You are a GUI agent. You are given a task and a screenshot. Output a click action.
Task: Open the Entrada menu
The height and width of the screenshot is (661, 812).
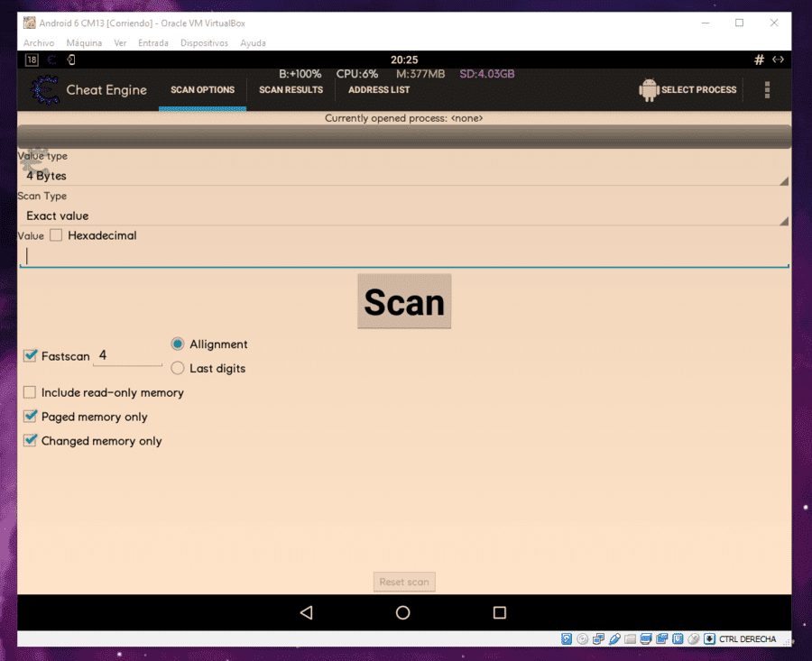click(152, 43)
